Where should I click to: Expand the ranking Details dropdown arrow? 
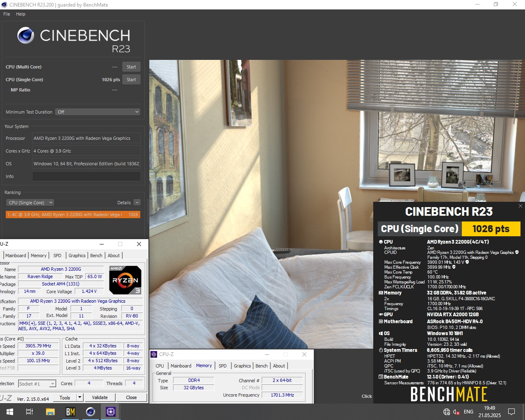click(137, 203)
